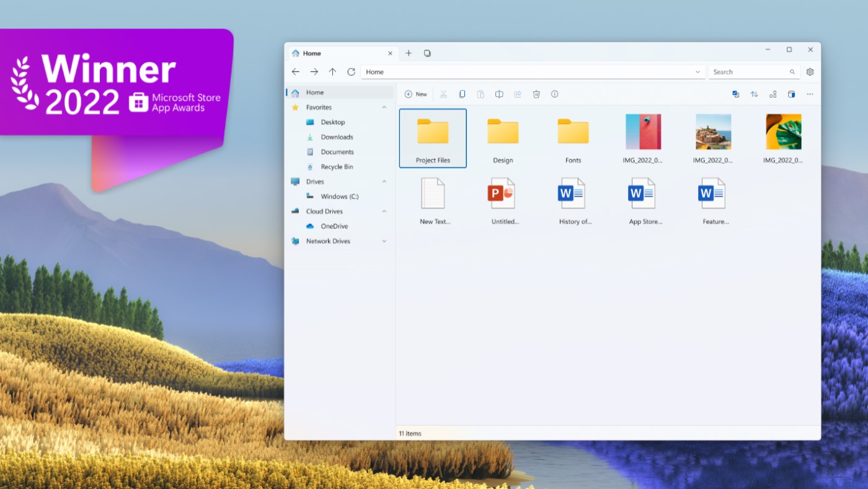Click the Sort icon in the top-right toolbar
This screenshot has width=868, height=489.
(754, 94)
